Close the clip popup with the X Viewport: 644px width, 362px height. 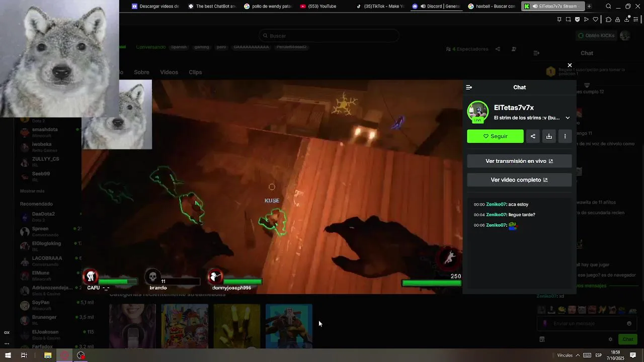(x=570, y=65)
